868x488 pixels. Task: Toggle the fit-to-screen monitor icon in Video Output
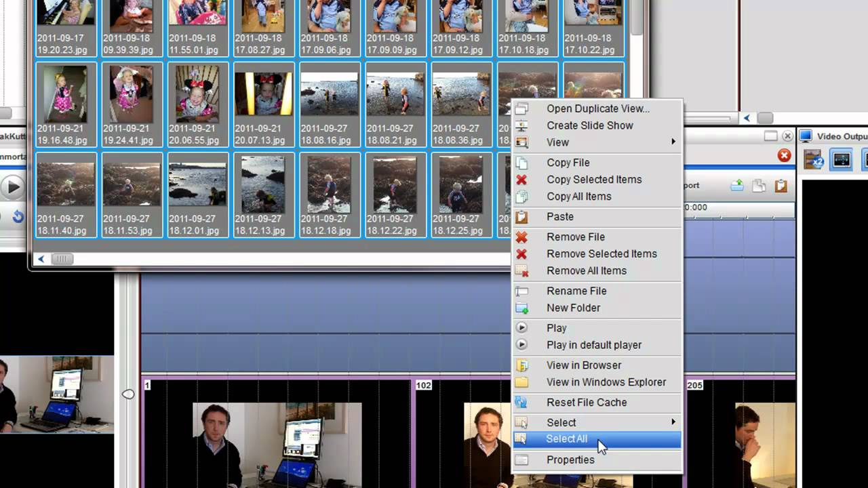tap(842, 160)
